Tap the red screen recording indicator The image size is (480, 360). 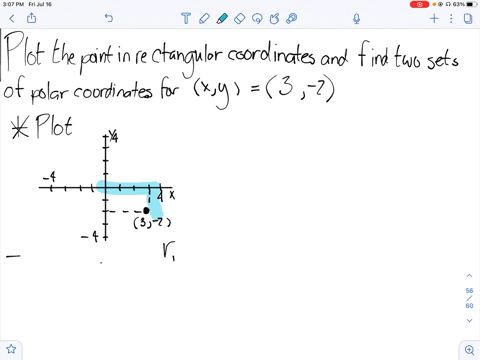pos(419,4)
